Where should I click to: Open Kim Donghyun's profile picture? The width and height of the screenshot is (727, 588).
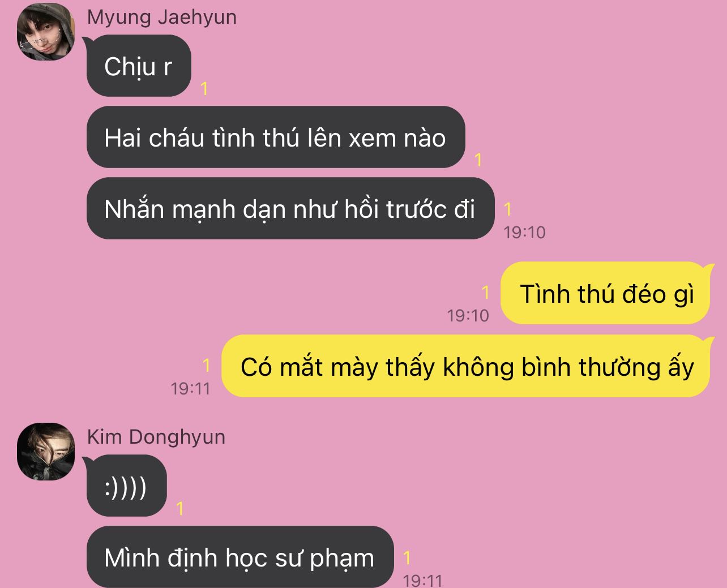46,452
